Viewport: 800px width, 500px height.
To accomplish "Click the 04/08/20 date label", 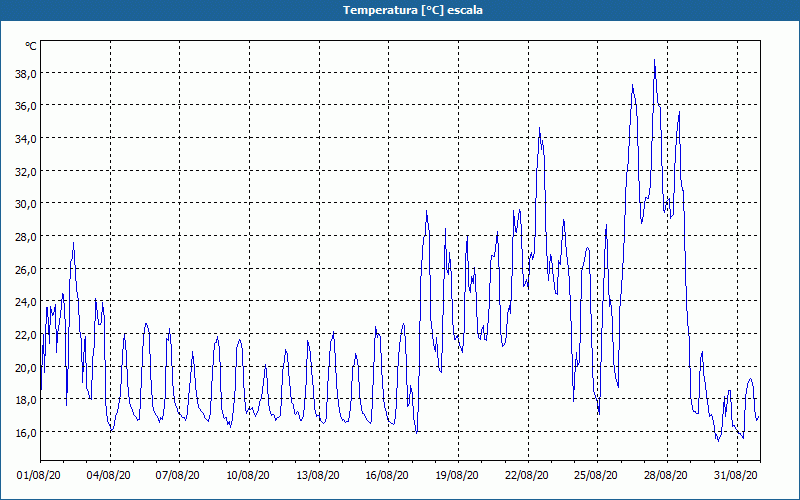I will click(108, 476).
